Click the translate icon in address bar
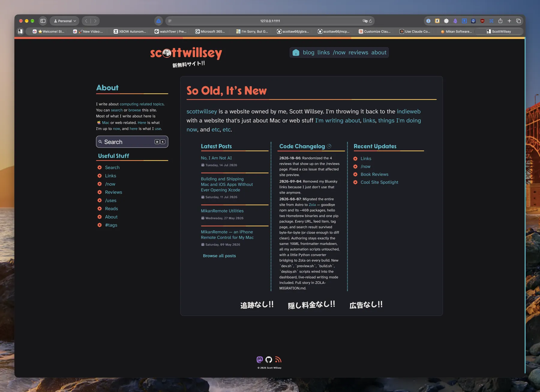 pyautogui.click(x=365, y=21)
